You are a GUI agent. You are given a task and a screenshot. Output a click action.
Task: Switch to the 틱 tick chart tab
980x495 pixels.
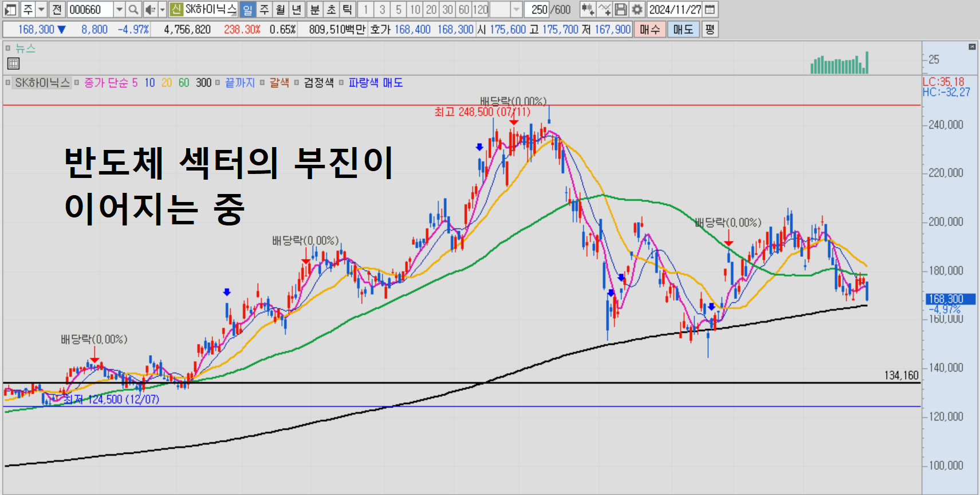click(348, 9)
